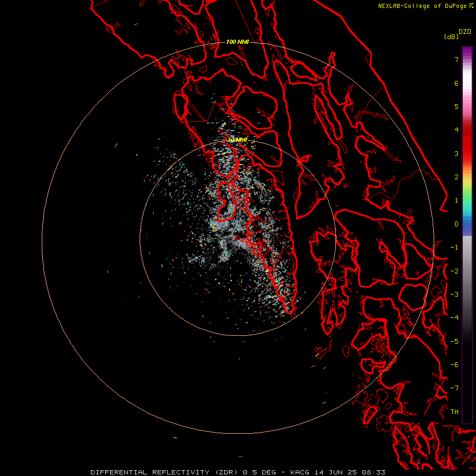The width and height of the screenshot is (476, 476).
Task: Click the red segment of the color bar
Action: (x=467, y=144)
